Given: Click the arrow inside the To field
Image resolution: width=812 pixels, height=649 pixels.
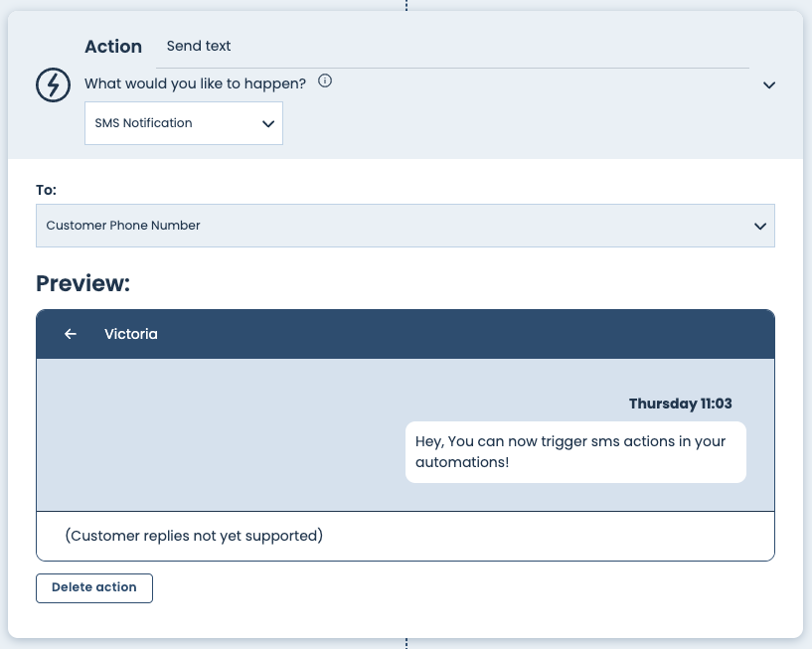Looking at the screenshot, I should 760,227.
